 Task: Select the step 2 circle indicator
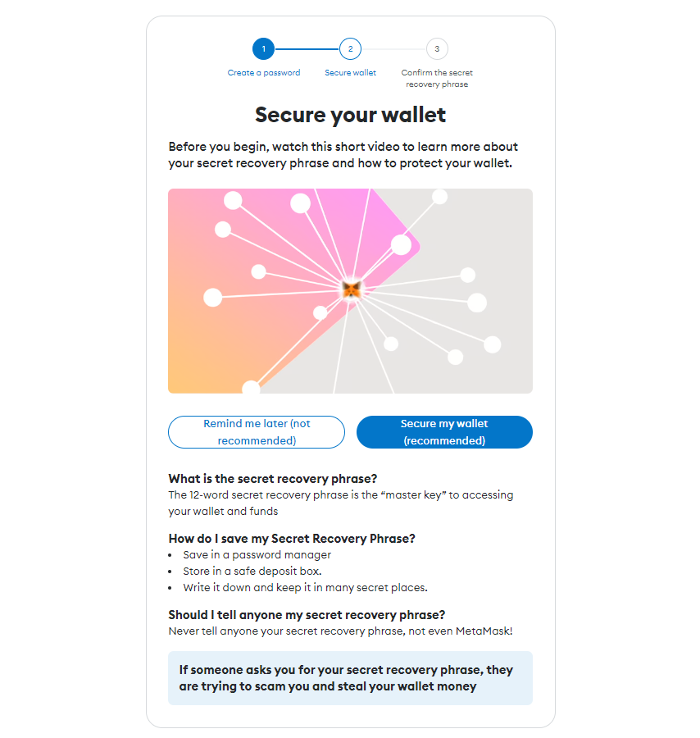click(350, 49)
